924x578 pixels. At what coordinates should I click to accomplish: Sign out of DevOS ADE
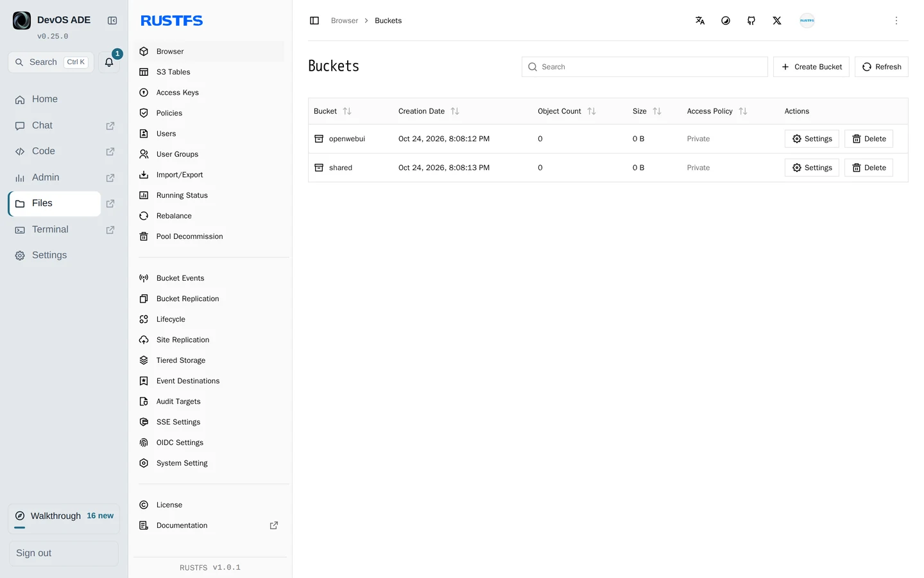click(x=64, y=554)
